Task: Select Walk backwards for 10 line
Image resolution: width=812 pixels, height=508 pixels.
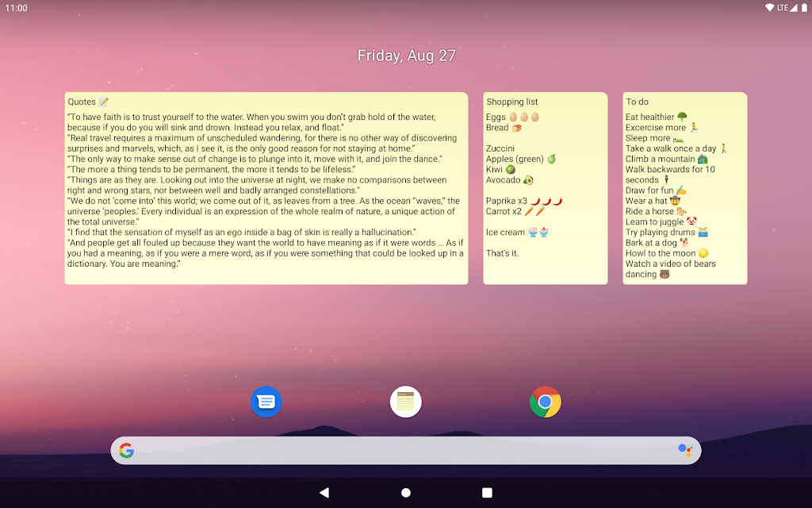Action: [x=670, y=170]
